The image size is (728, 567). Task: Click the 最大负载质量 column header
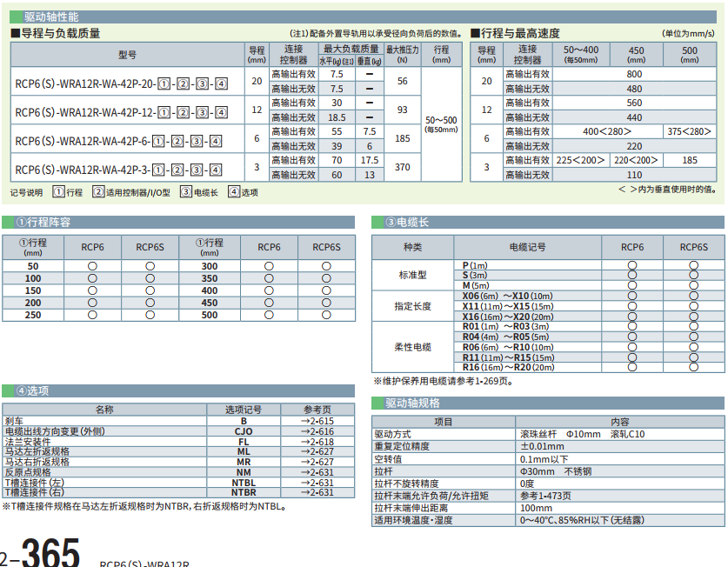pos(351,49)
